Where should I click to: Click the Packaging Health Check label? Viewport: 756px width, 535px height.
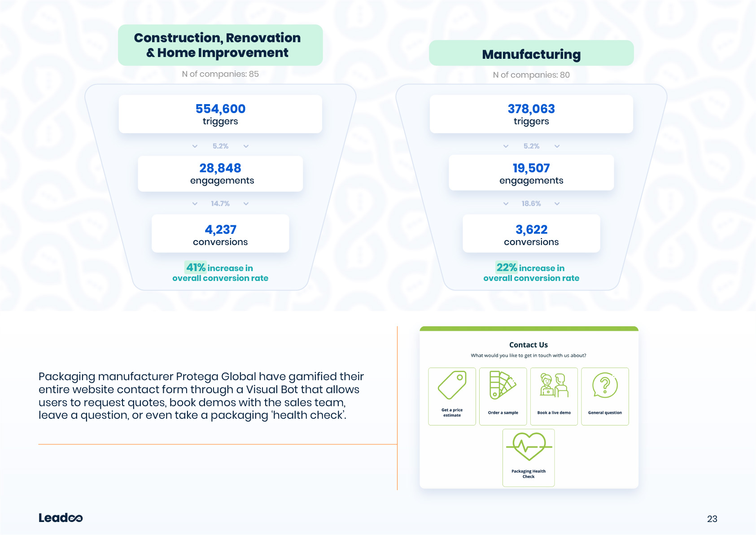(x=529, y=474)
